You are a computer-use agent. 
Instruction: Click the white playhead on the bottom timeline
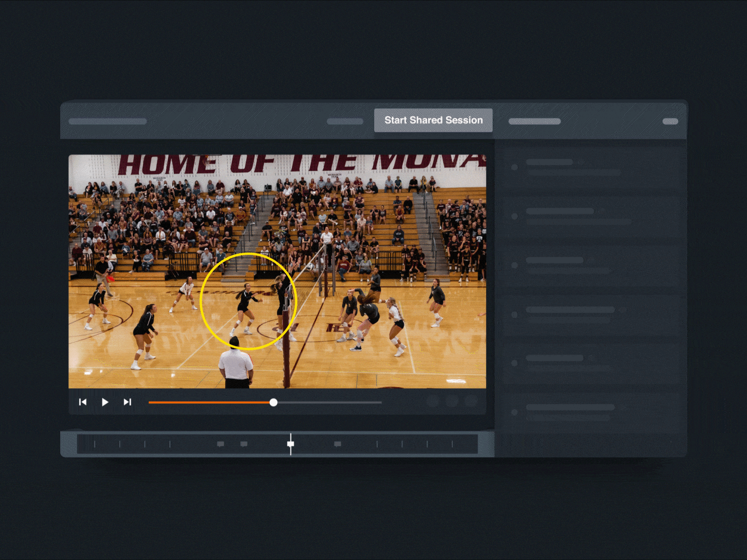point(290,444)
